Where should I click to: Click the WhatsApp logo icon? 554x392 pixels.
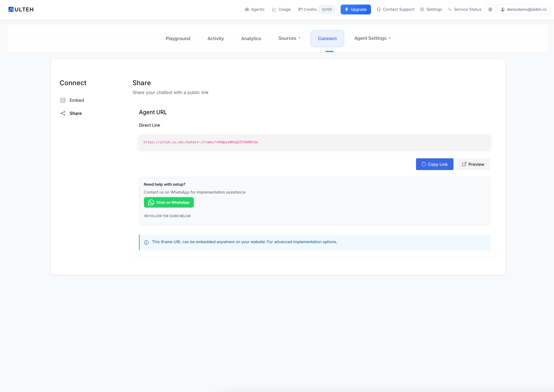[x=151, y=202]
